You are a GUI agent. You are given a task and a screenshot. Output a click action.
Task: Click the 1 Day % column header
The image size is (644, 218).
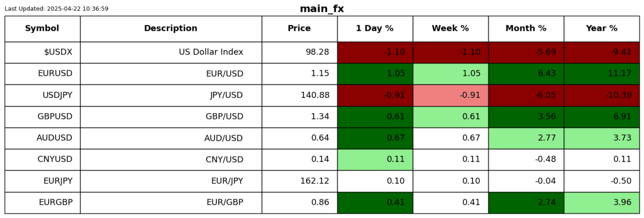(375, 28)
